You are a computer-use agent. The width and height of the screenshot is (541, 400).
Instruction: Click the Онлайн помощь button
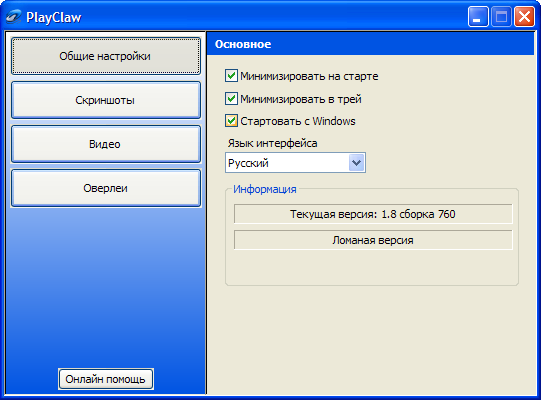106,379
